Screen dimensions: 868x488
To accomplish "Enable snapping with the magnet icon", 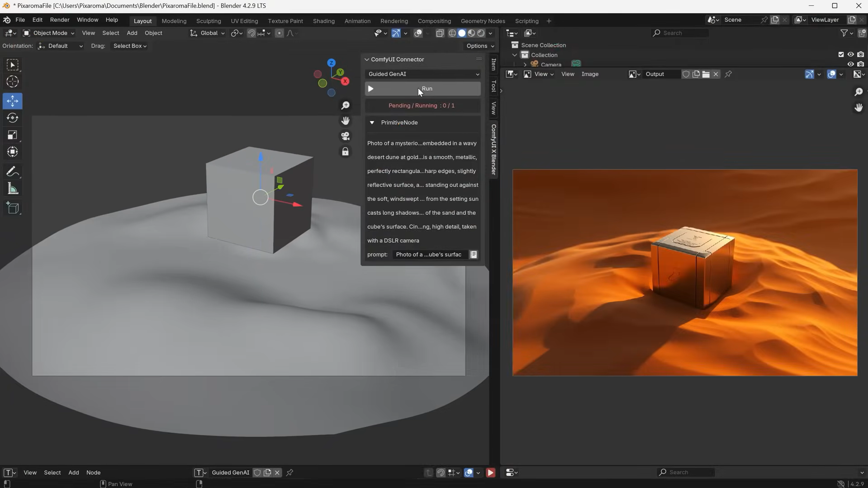I will click(251, 33).
